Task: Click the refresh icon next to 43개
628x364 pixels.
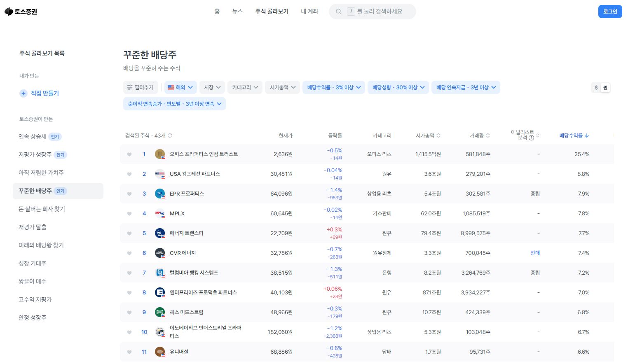Action: click(170, 135)
